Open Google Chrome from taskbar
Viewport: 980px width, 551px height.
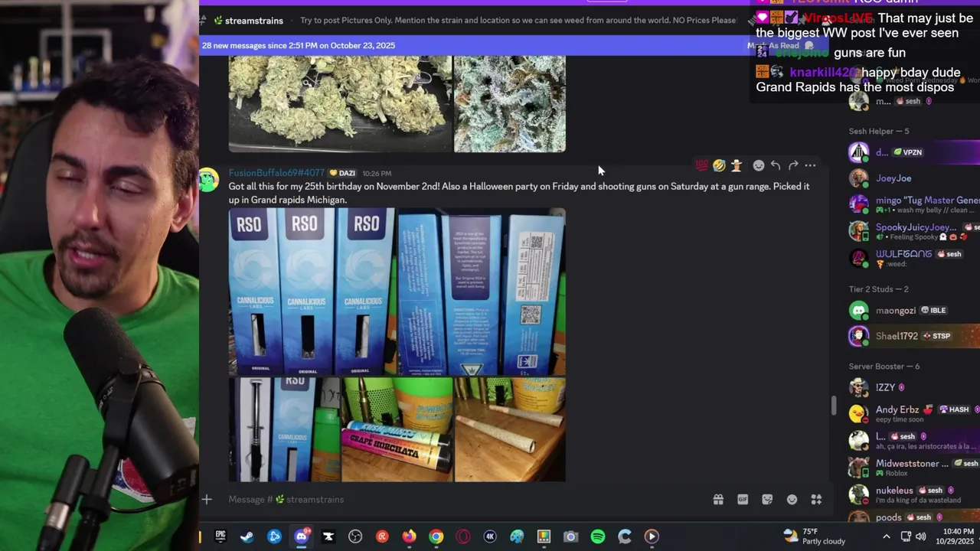click(x=436, y=536)
